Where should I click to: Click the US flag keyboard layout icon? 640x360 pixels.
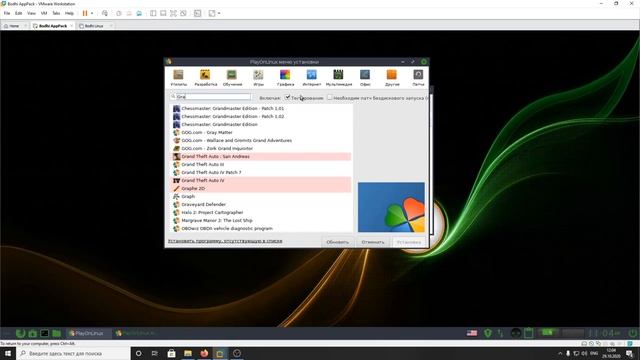(x=472, y=333)
